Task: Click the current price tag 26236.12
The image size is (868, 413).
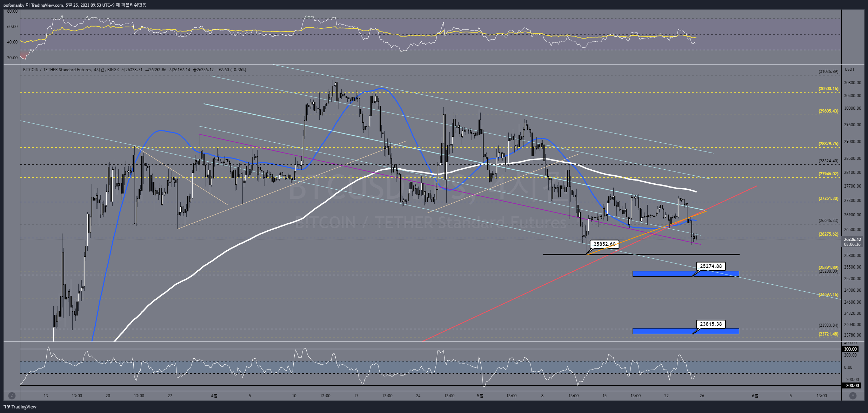Action: pos(853,239)
